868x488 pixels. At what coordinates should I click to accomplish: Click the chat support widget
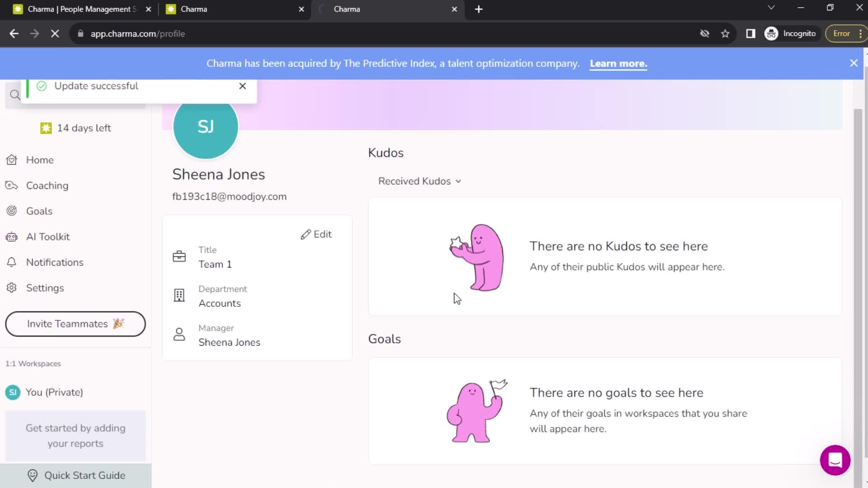coord(835,460)
